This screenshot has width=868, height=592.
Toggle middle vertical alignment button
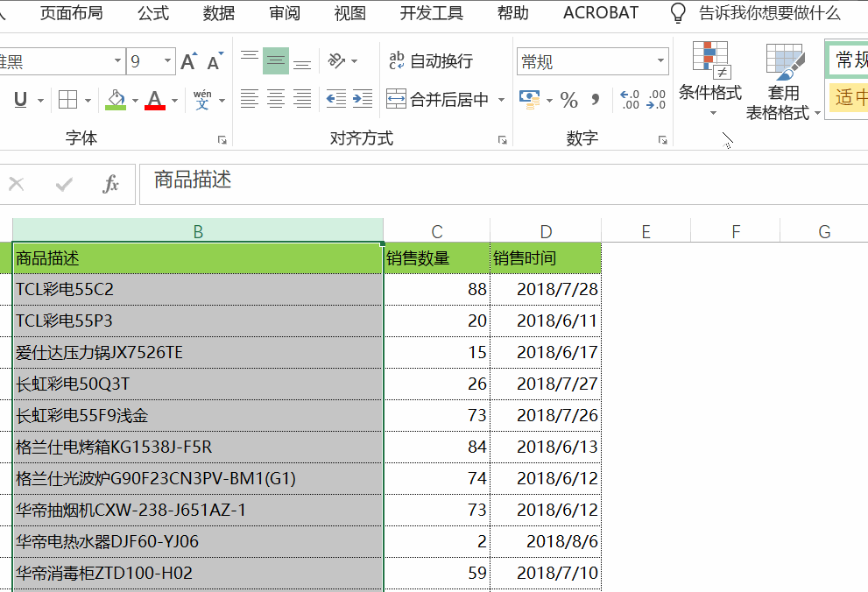click(x=276, y=60)
